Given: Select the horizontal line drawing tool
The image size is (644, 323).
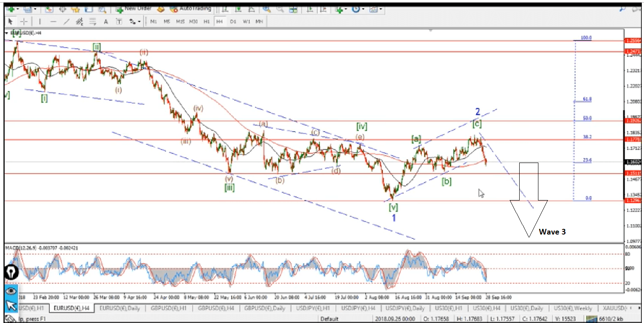Looking at the screenshot, I should coord(53,21).
